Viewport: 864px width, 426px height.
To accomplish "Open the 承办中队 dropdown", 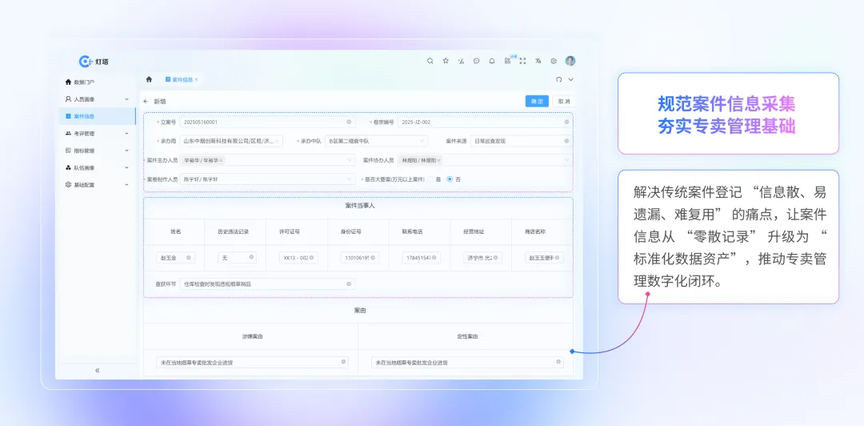I will (x=376, y=141).
